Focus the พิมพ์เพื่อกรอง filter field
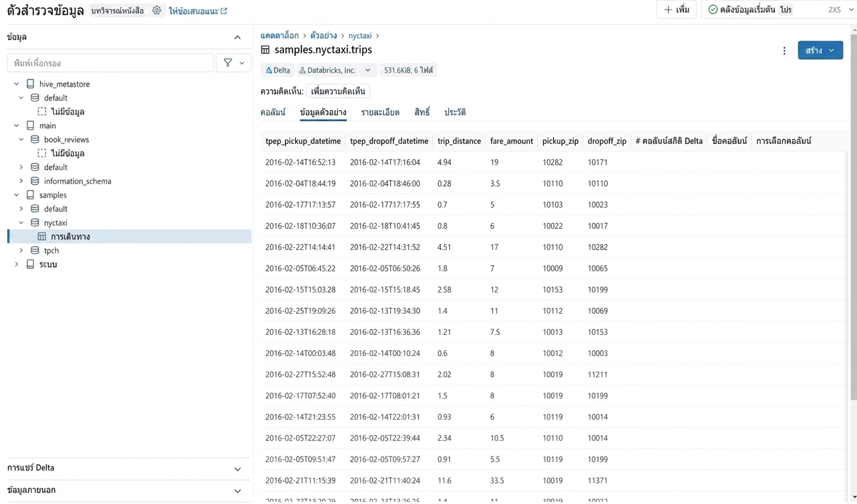The width and height of the screenshot is (857, 504). coord(110,63)
